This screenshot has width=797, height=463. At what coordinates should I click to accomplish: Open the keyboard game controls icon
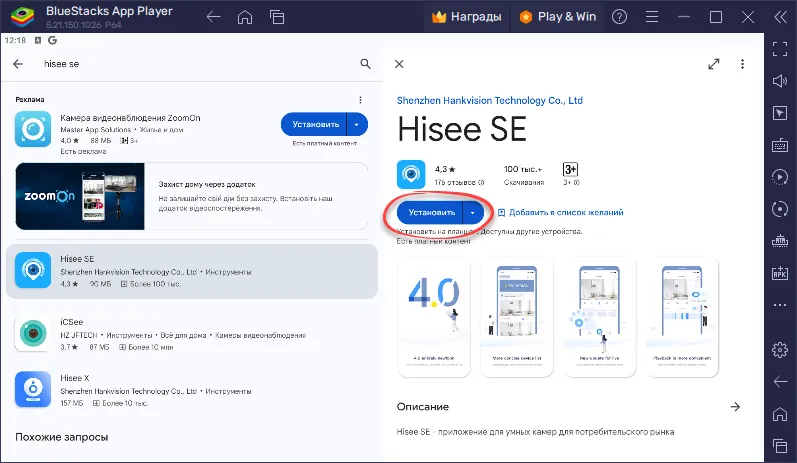780,145
